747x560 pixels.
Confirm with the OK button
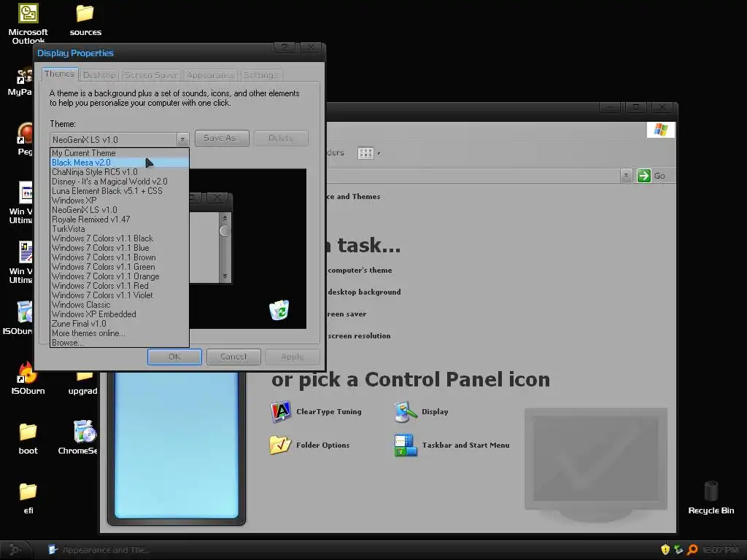tap(174, 357)
